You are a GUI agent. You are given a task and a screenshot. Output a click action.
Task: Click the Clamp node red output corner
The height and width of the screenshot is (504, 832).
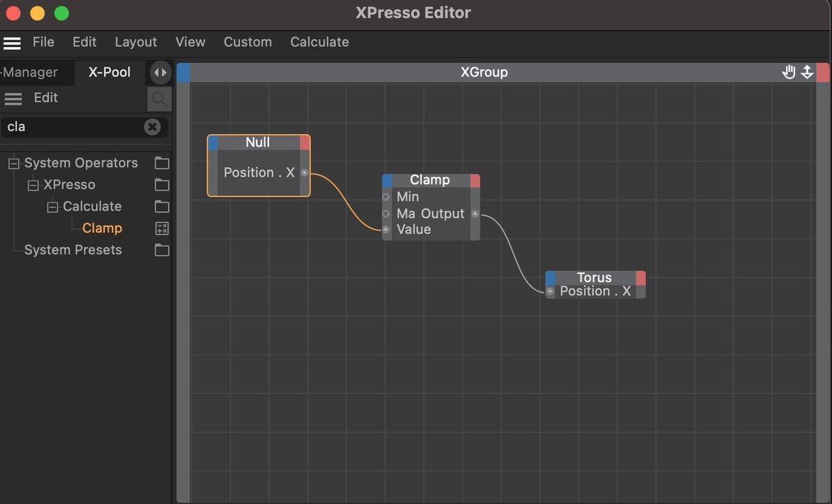[x=475, y=181]
